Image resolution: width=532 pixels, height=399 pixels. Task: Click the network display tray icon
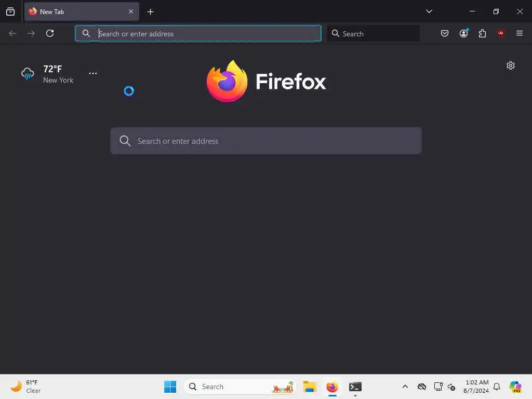(x=438, y=387)
